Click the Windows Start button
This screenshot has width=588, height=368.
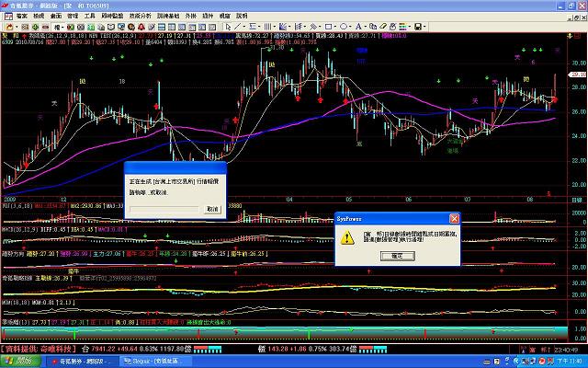20,362
